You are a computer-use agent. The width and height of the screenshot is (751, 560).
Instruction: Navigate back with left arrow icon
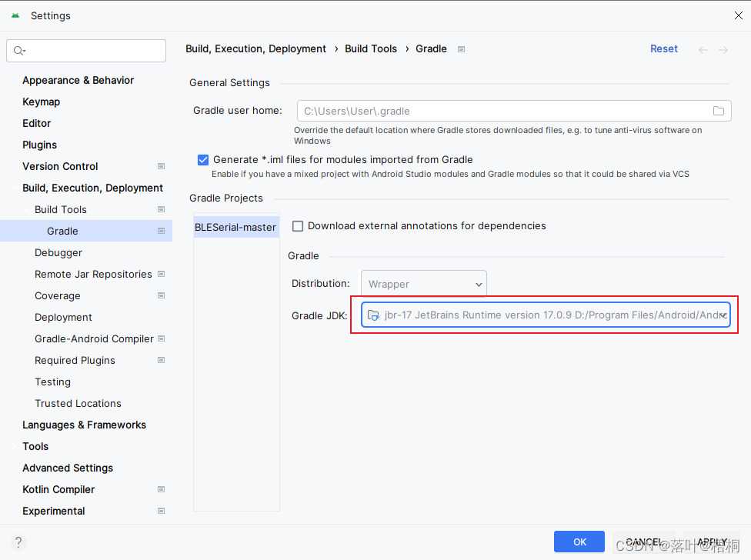703,50
